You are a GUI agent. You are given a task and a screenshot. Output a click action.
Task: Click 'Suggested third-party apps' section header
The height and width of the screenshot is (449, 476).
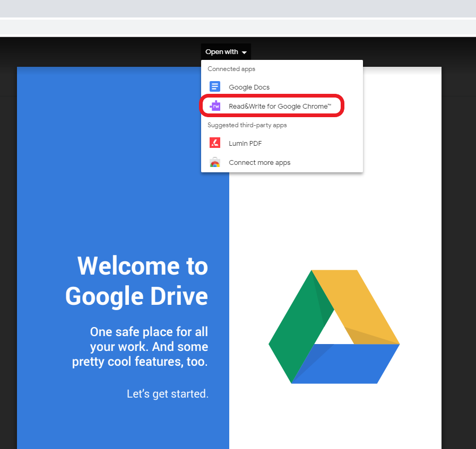click(x=247, y=125)
